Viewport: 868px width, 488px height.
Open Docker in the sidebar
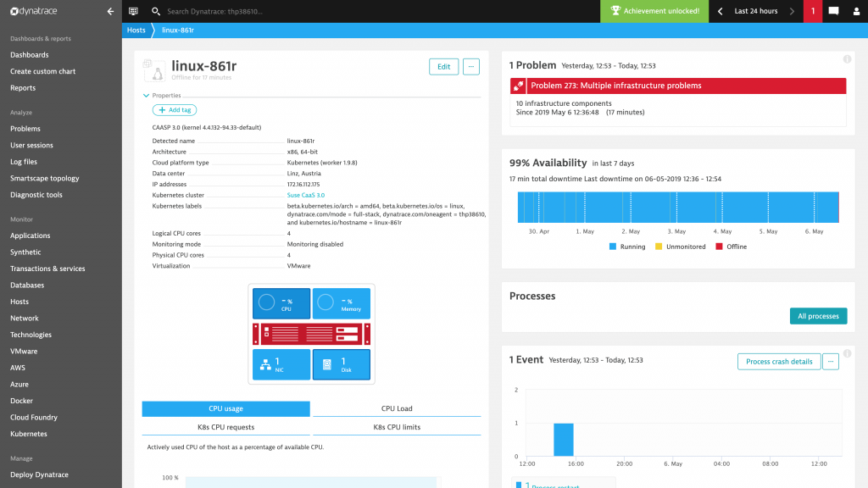click(x=21, y=401)
